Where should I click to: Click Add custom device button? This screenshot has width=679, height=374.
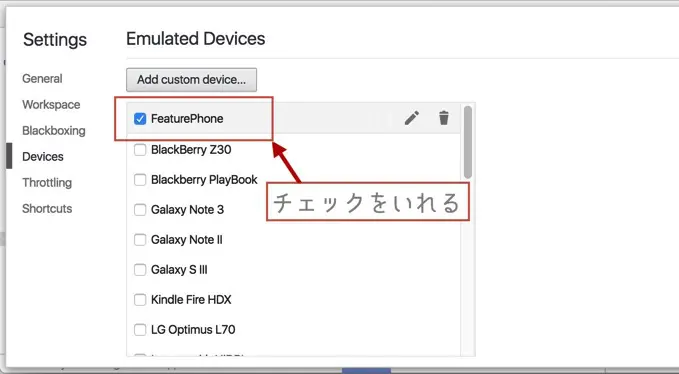point(191,80)
